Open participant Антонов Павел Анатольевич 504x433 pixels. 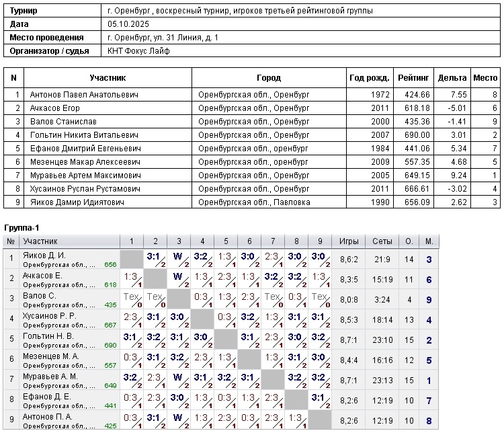pos(84,95)
